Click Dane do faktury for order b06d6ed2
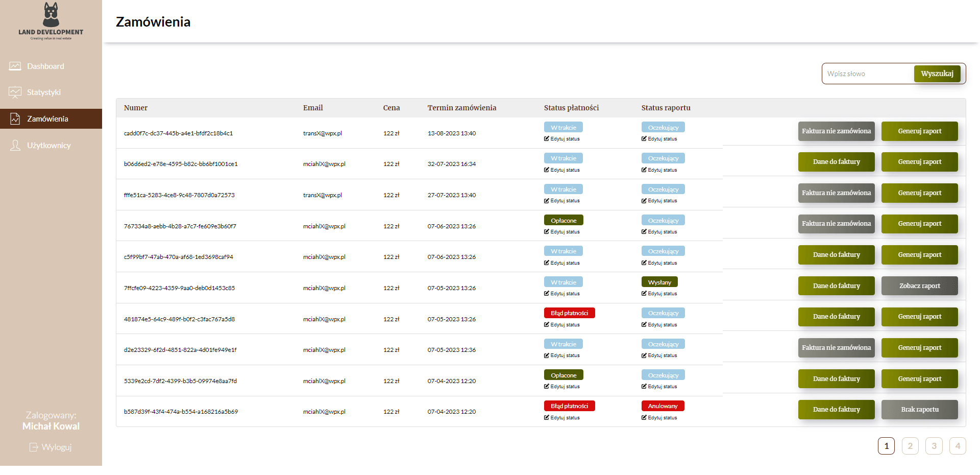 click(x=837, y=162)
